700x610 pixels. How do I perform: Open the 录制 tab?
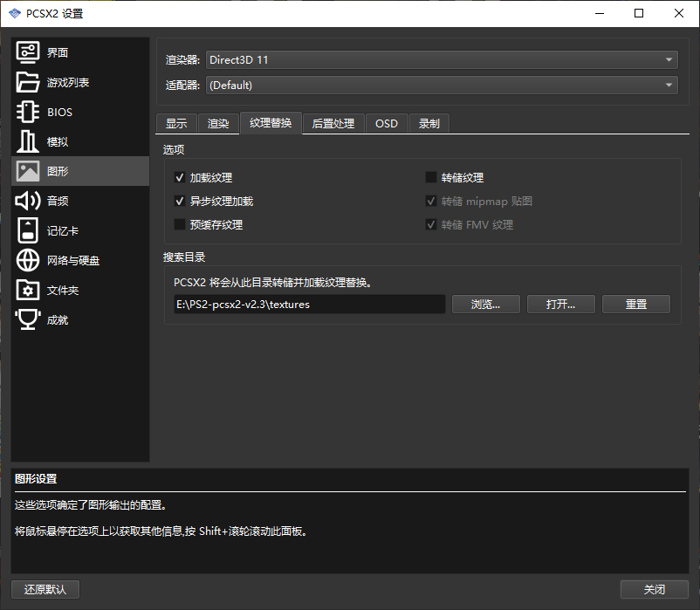click(429, 124)
